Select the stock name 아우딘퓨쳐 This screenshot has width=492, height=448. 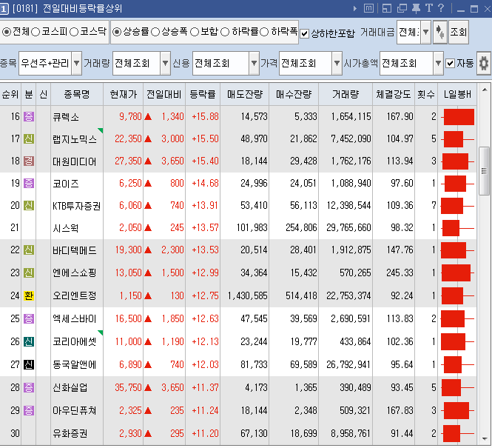(75, 411)
